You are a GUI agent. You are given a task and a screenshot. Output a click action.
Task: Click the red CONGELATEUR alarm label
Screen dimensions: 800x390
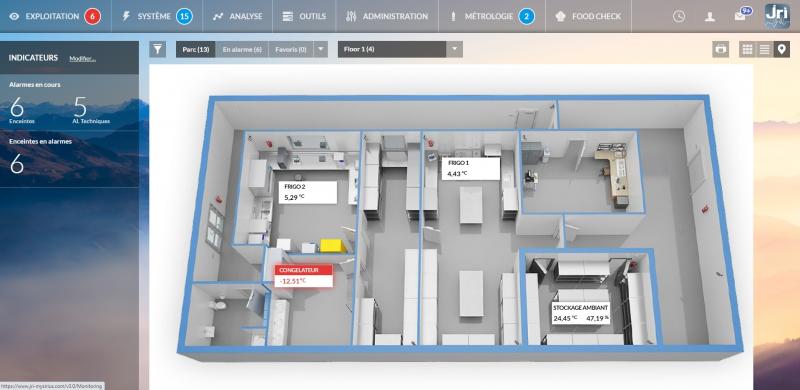click(304, 276)
